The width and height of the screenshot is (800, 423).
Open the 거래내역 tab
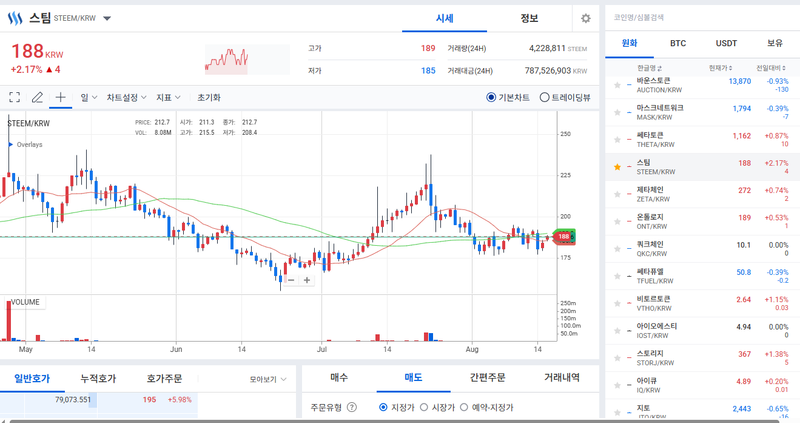click(562, 378)
